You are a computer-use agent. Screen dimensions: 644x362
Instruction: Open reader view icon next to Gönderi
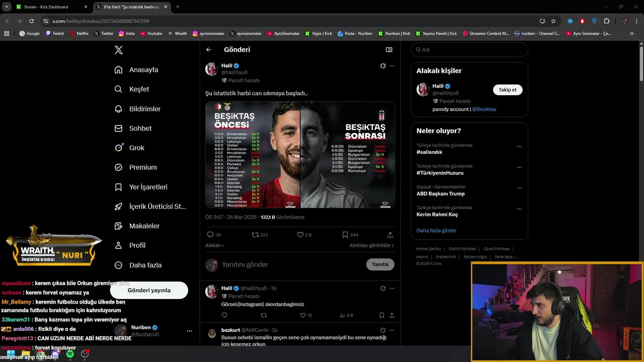click(389, 50)
